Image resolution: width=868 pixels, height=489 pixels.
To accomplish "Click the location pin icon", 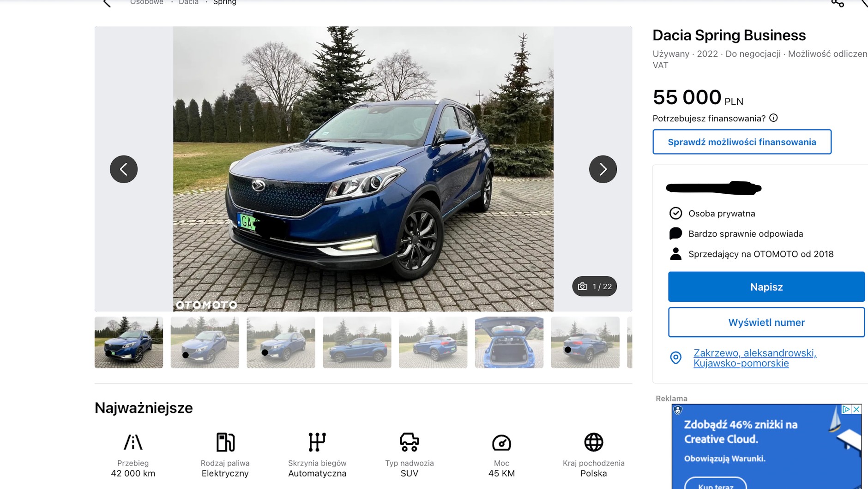I will tap(675, 358).
